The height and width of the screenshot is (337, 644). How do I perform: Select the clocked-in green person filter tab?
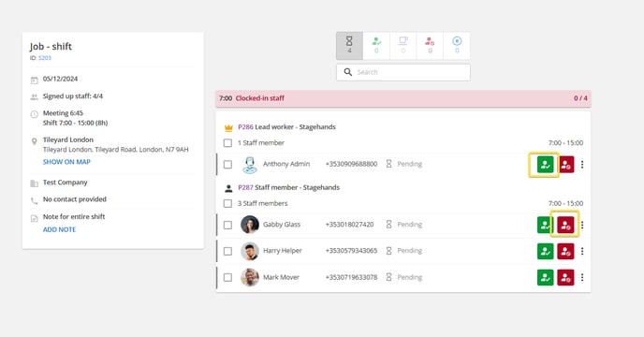(376, 46)
